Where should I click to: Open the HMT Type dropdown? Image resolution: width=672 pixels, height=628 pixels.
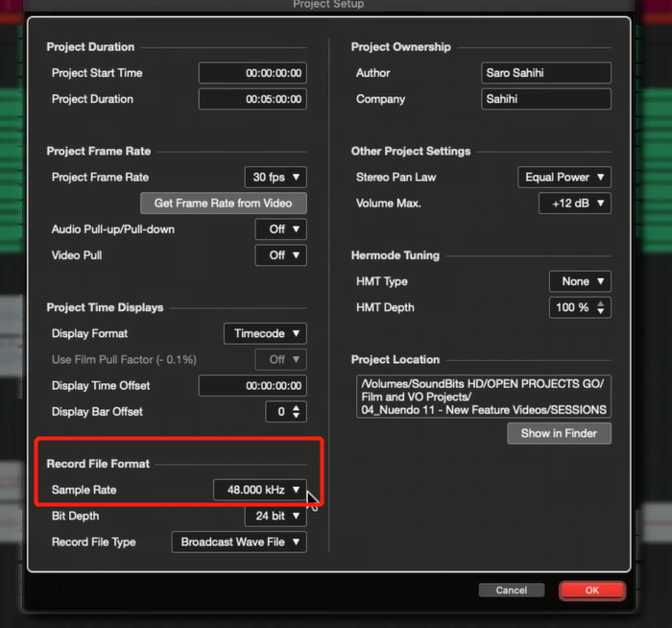[580, 281]
